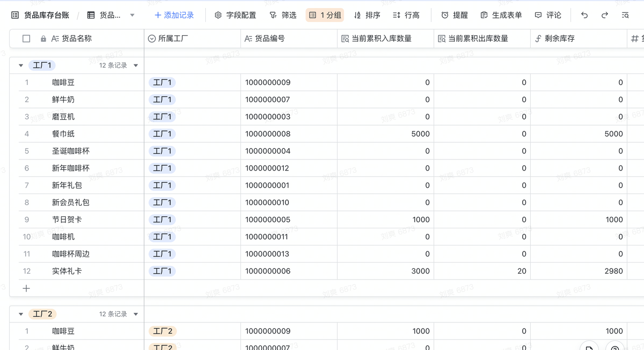Collapse the 工厂2 group

pyautogui.click(x=21, y=314)
